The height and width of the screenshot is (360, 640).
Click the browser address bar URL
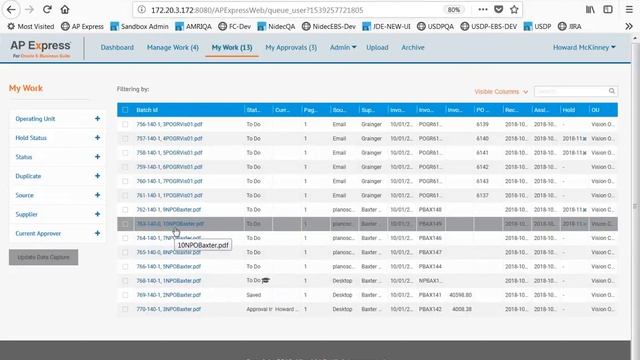pyautogui.click(x=257, y=10)
